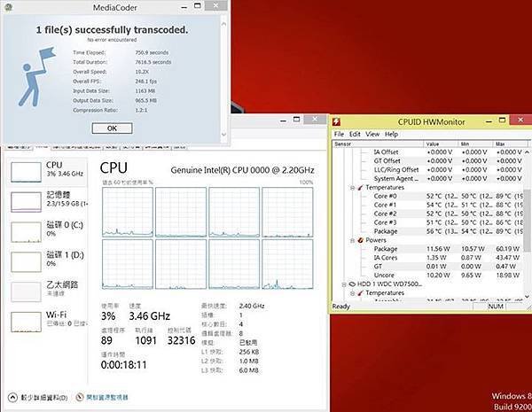Click HWMonitor vertical scrollbar up arrow
This screenshot has width=532, height=412.
coord(527,152)
